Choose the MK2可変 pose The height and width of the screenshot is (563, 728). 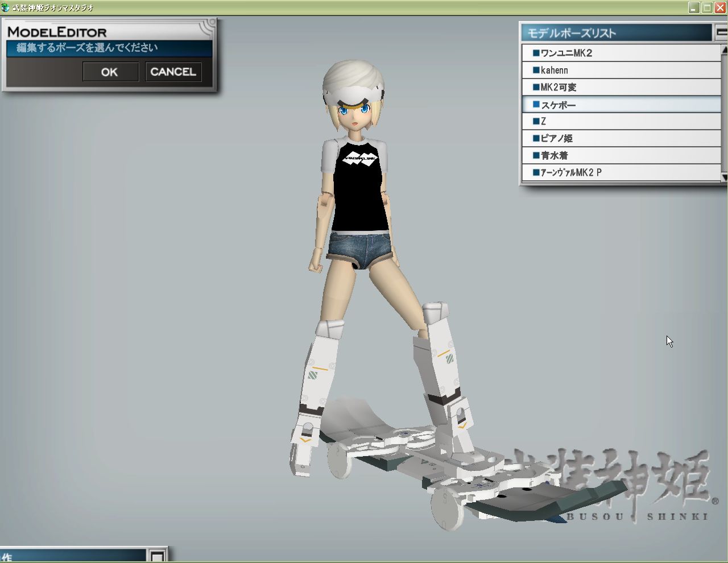[621, 87]
